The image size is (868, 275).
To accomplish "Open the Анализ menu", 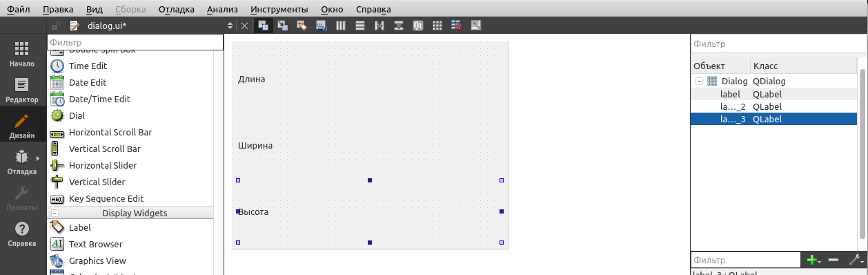I will point(222,9).
